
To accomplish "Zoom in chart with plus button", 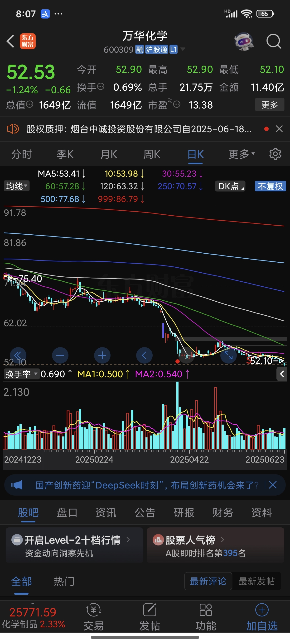I will [102, 355].
